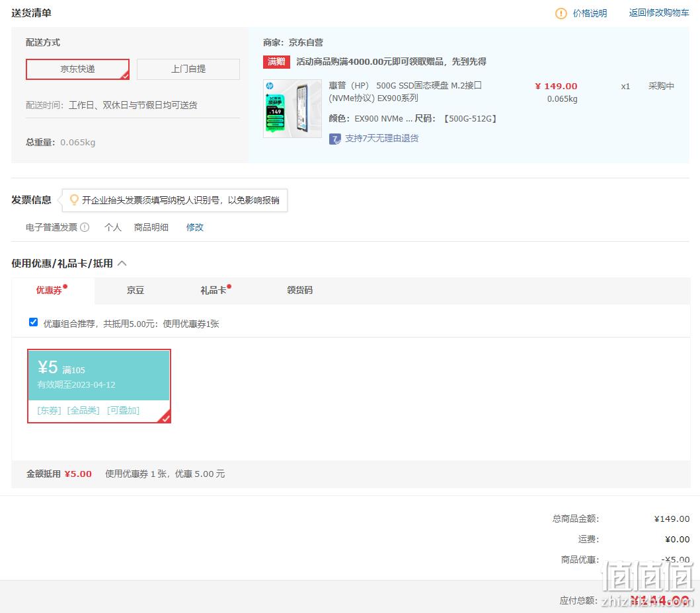Screen dimensions: 700x613
Task: Click the 个人 invoice title text
Action: click(x=113, y=227)
